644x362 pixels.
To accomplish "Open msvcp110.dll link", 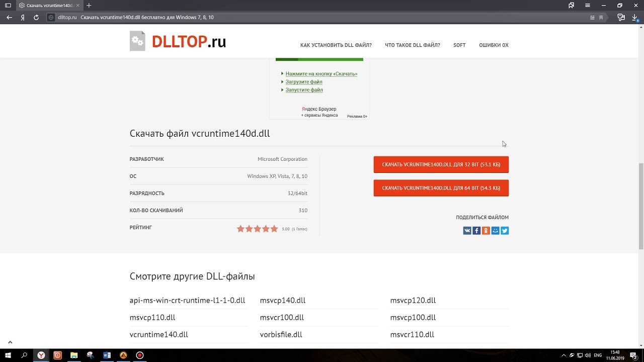I will (152, 318).
